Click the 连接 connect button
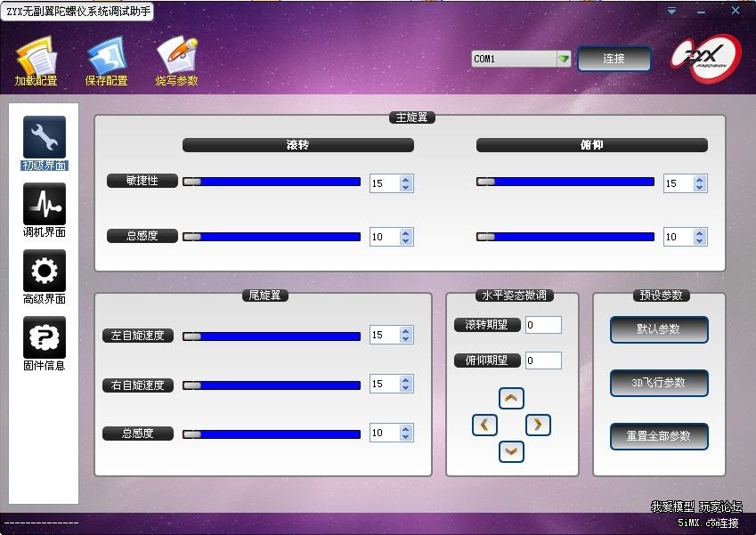This screenshot has width=756, height=535. tap(614, 59)
